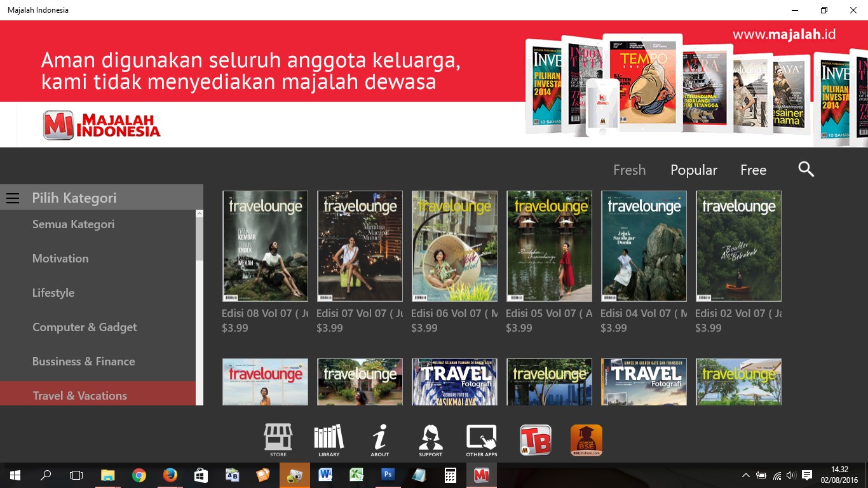Image resolution: width=868 pixels, height=488 pixels.
Task: Click the Tempo magazine in banner
Action: pos(642,83)
